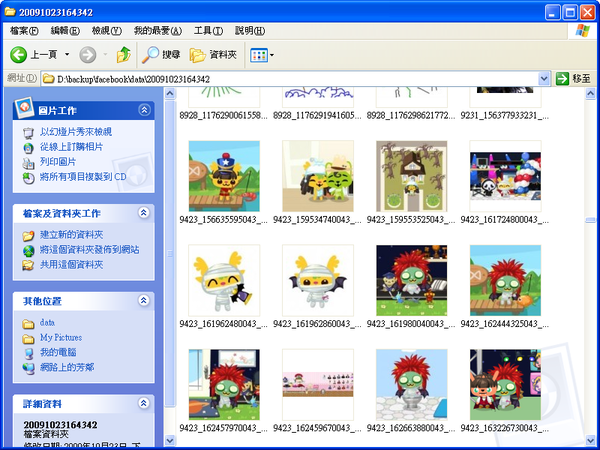The width and height of the screenshot is (600, 450).
Task: Collapse the 詳細資料 panel
Action: click(144, 403)
